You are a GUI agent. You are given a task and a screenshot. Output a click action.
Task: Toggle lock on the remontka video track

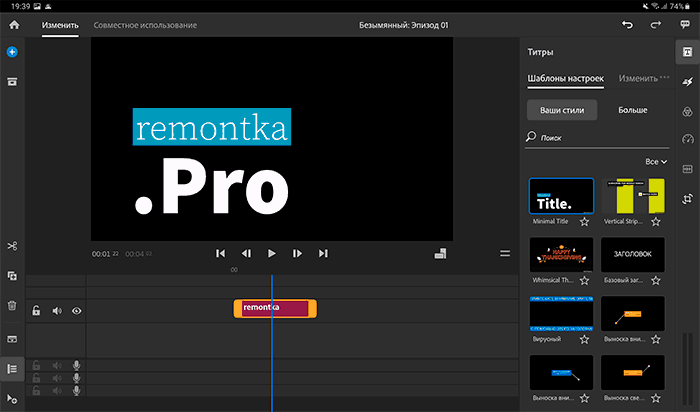point(36,311)
